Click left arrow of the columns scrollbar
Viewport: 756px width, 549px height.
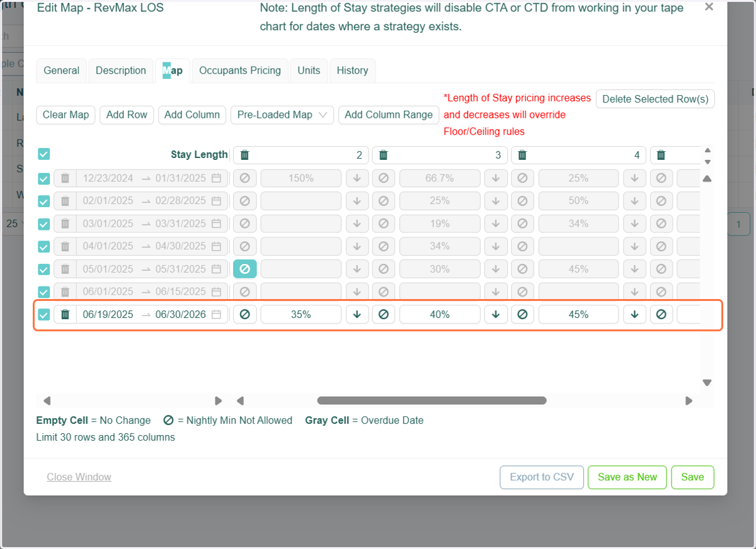(240, 400)
